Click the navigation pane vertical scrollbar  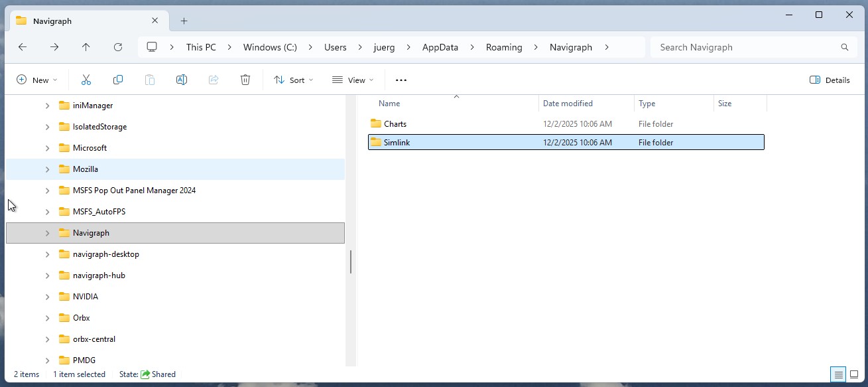click(350, 262)
